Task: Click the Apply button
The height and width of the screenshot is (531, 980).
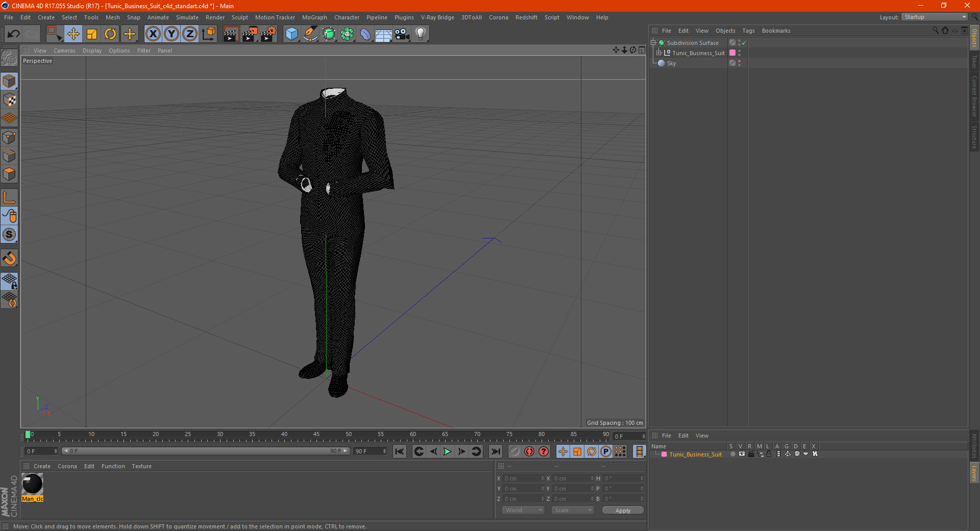Action: 623,511
